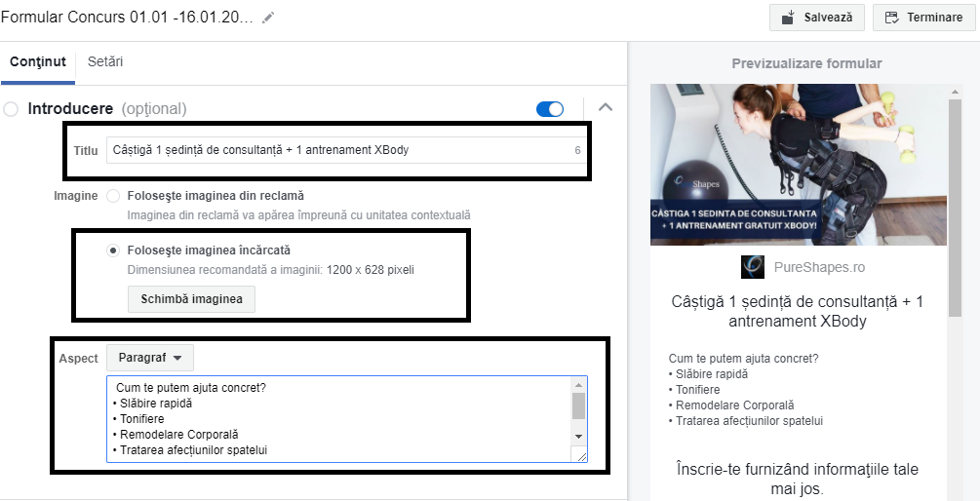
Task: Open the Paragraf aspect dropdown
Action: click(150, 358)
